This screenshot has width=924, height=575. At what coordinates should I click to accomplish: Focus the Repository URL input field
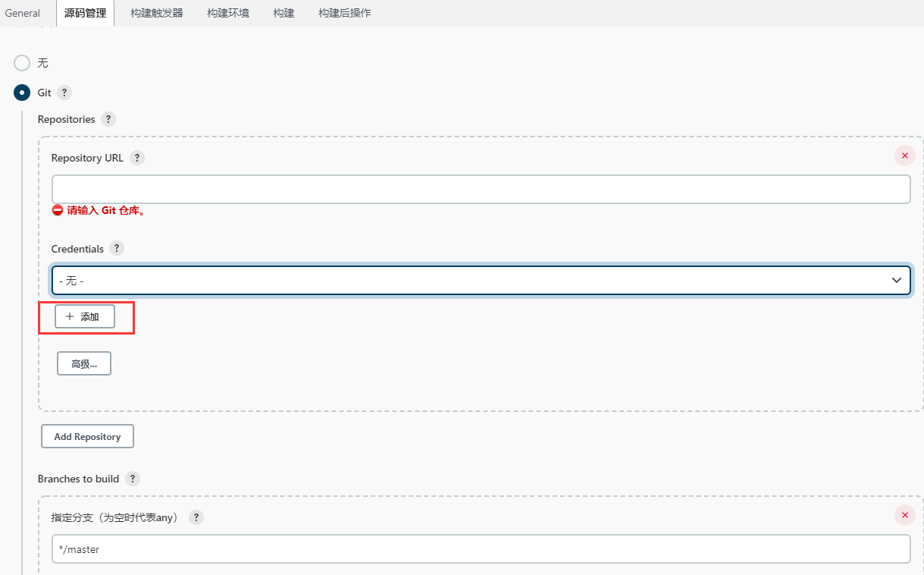pos(481,189)
